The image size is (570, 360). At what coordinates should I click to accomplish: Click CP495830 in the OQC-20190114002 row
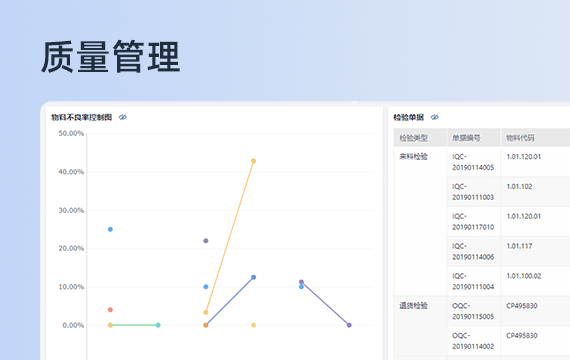[x=522, y=336]
